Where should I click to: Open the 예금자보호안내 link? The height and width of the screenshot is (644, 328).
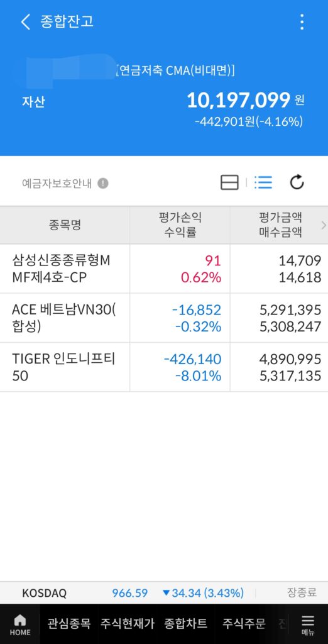[x=57, y=183]
